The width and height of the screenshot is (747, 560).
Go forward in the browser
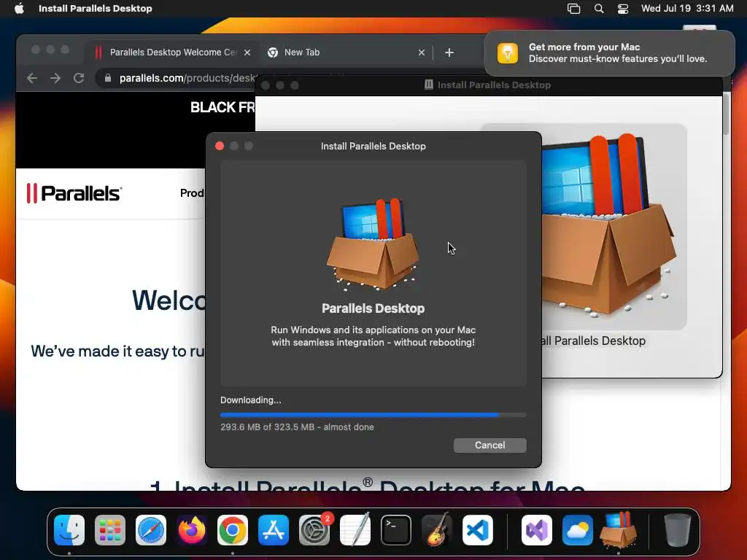55,78
